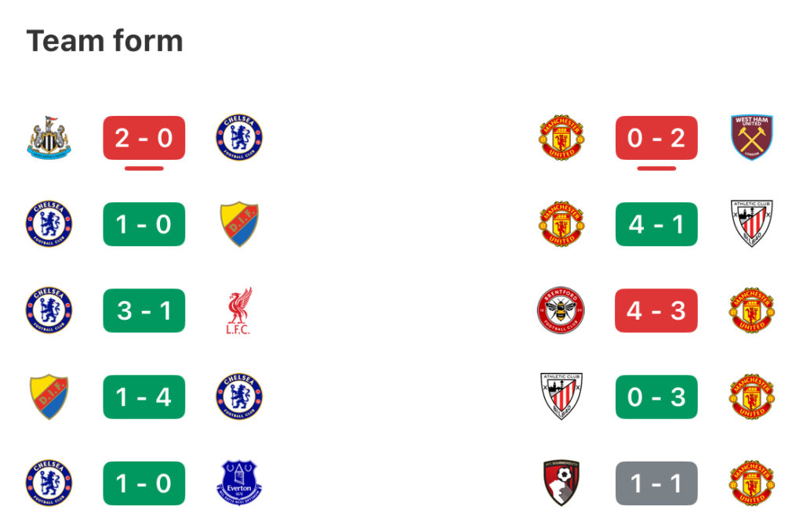
Task: Click the Team form heading
Action: [x=104, y=41]
